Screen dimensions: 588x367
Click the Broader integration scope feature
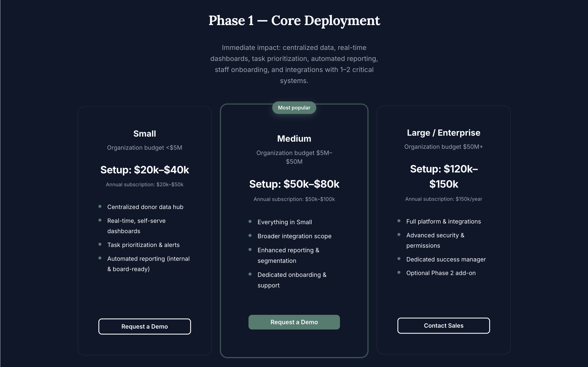[x=294, y=236]
